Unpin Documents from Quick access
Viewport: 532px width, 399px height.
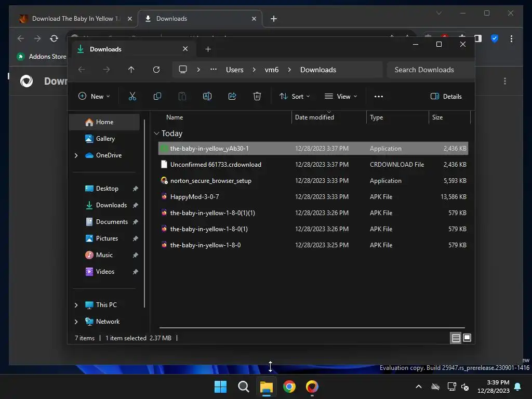pos(136,222)
